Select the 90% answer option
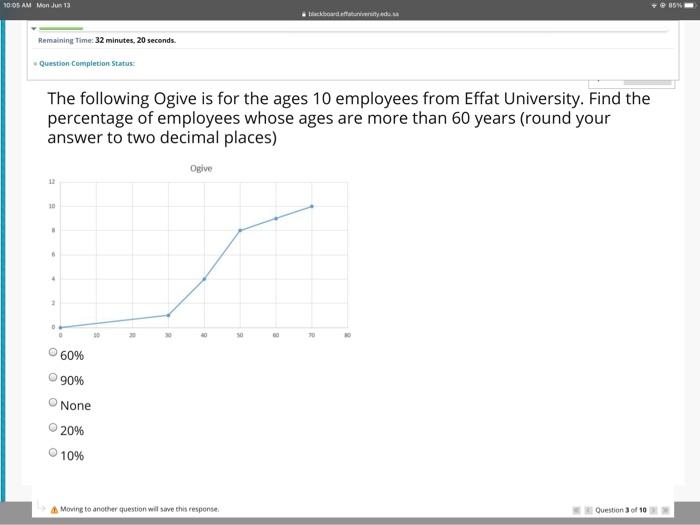 pyautogui.click(x=53, y=377)
